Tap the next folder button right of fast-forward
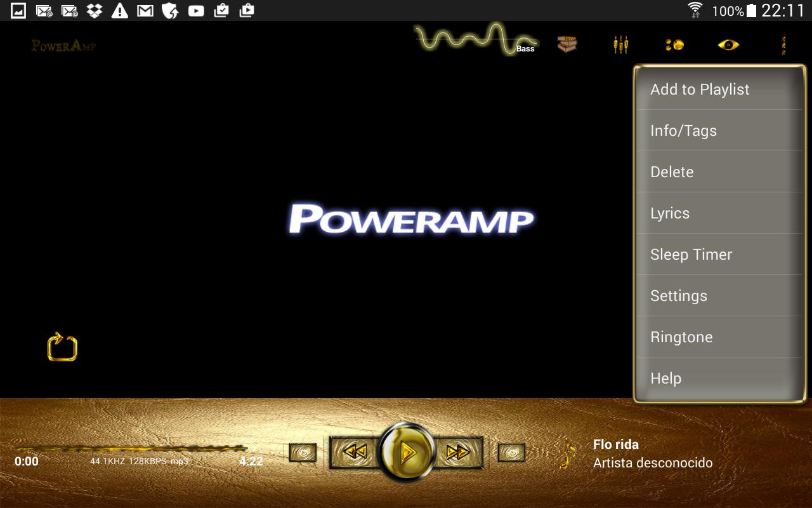The height and width of the screenshot is (508, 812). [x=511, y=453]
